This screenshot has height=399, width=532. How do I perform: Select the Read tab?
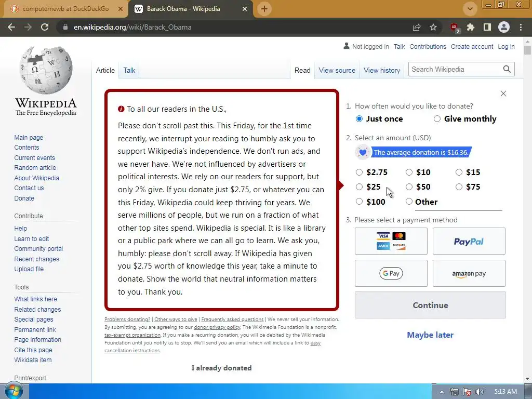tap(302, 70)
